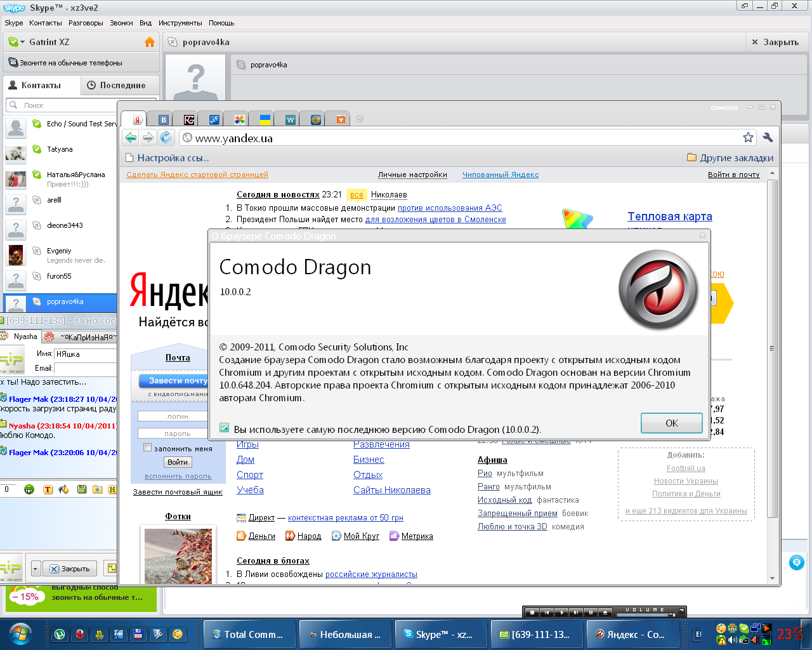Click Сделать Яндекс стартовой страницей link
This screenshot has height=650, width=812.
197,175
